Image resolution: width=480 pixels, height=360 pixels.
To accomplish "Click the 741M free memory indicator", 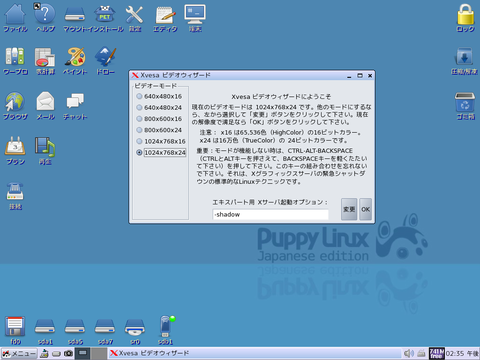I will pos(437,353).
